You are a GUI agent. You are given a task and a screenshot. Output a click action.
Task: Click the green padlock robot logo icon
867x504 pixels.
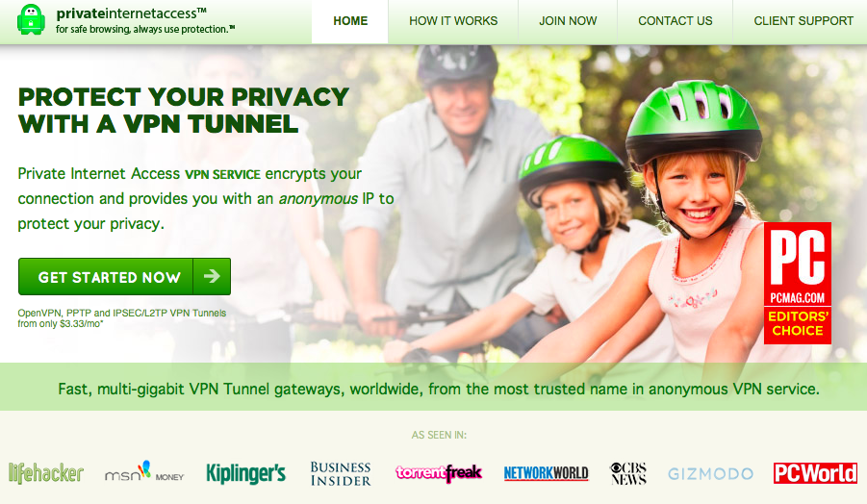pyautogui.click(x=31, y=20)
